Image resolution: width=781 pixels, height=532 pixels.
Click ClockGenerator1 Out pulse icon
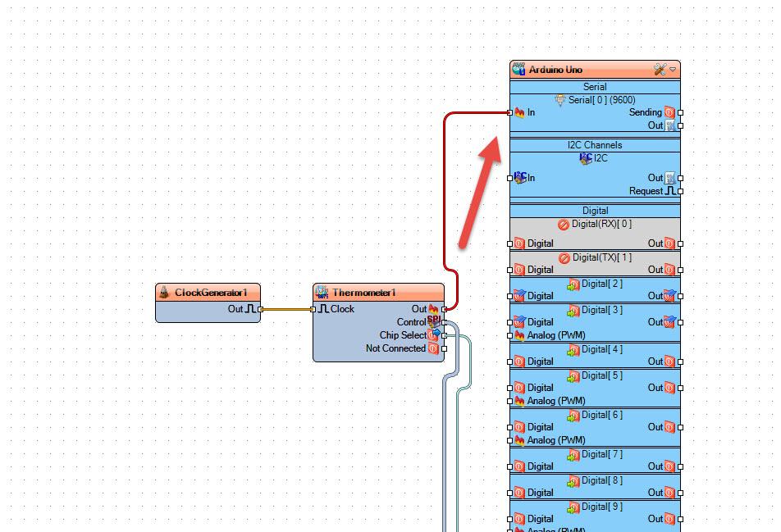[x=250, y=309]
